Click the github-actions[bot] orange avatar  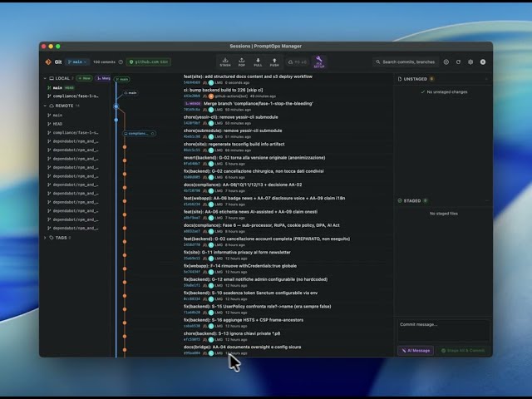211,96
